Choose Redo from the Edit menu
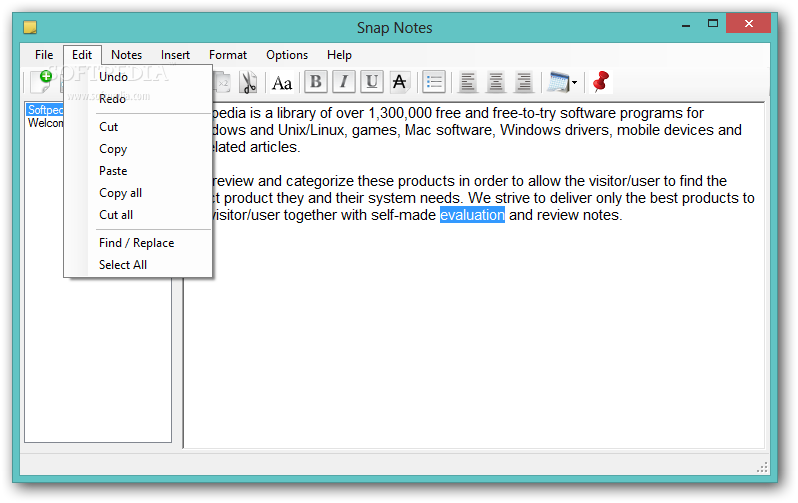 click(x=138, y=99)
